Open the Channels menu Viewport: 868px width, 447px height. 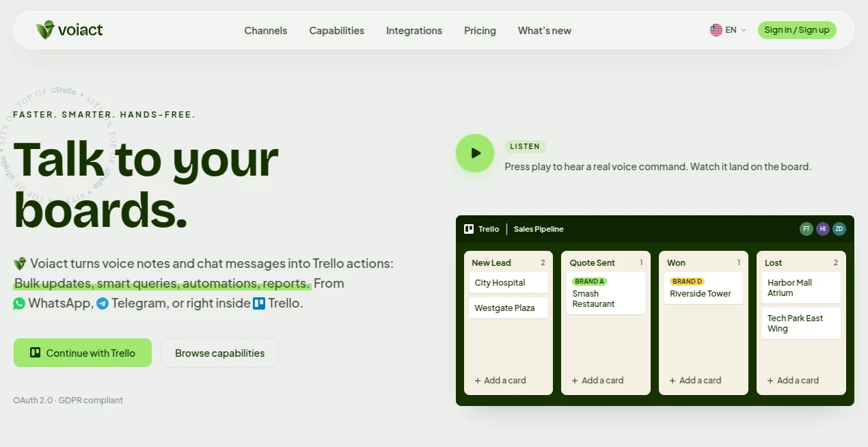point(266,31)
